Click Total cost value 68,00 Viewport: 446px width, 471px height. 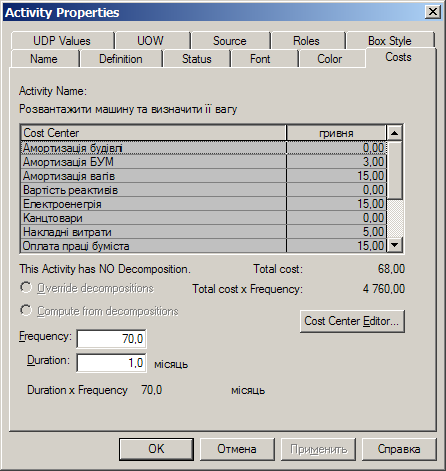point(391,269)
